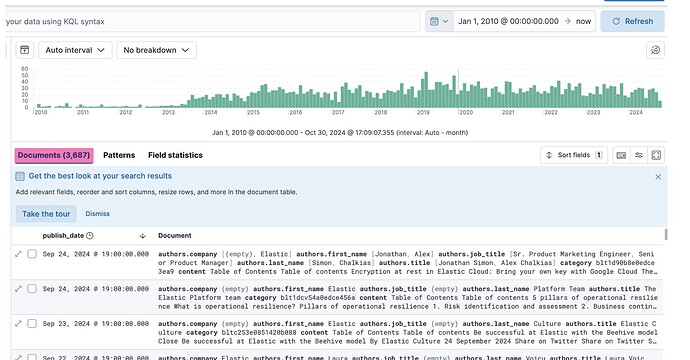Screen dimensions: 690x360
Task: Expand the Sep 23, 2024 row details
Action: 18,323
